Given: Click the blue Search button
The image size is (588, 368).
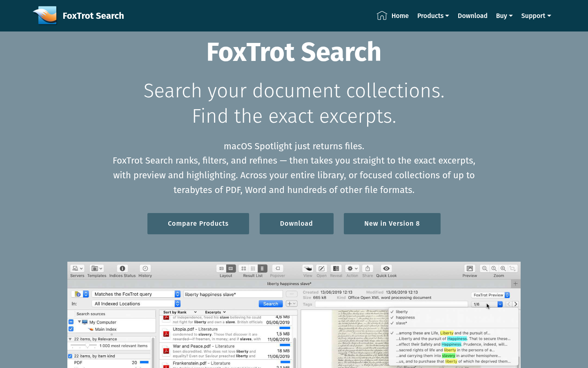Looking at the screenshot, I should [271, 304].
